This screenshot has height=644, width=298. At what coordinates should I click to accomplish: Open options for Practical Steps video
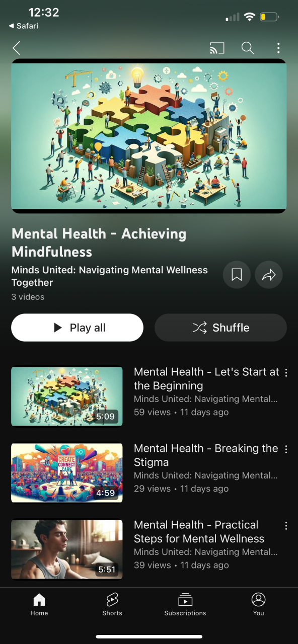[x=286, y=526]
